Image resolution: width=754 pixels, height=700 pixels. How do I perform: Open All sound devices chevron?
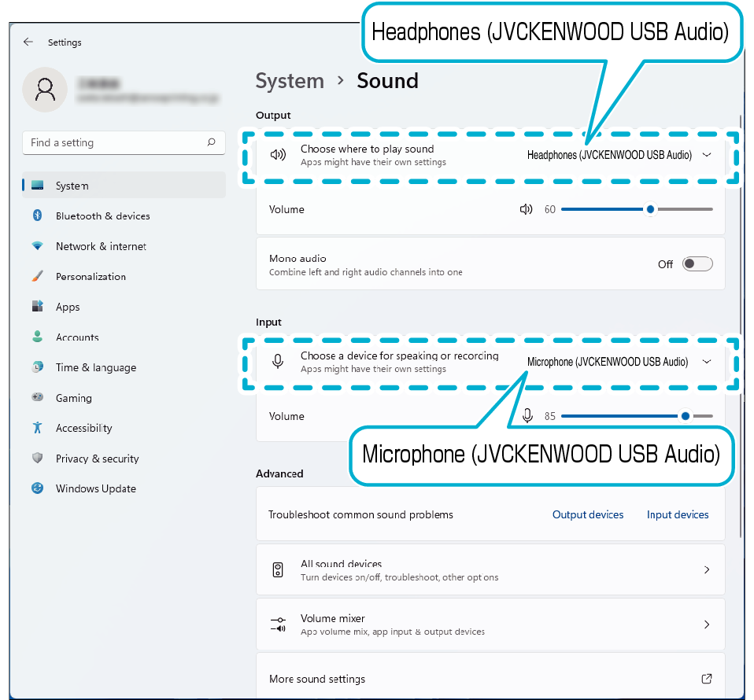706,570
